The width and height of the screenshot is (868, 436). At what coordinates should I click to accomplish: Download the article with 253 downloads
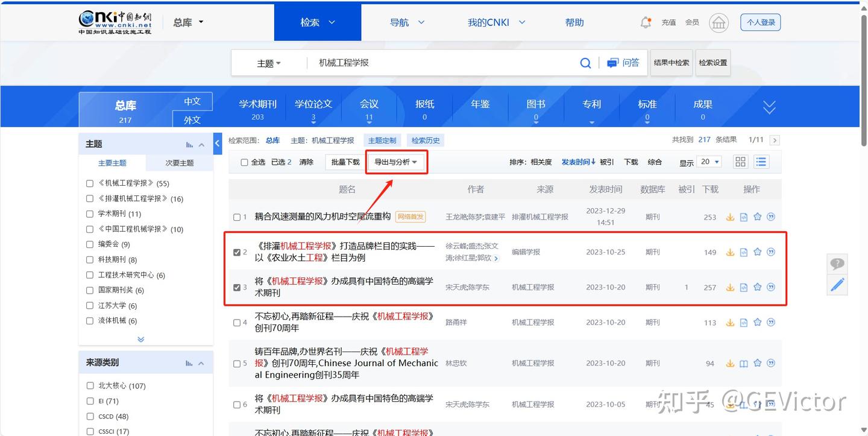730,217
